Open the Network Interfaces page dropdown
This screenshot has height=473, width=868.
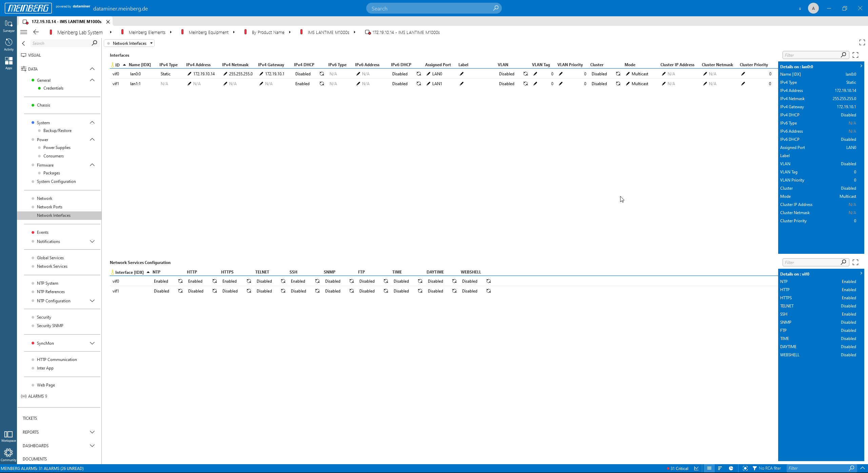(x=129, y=43)
